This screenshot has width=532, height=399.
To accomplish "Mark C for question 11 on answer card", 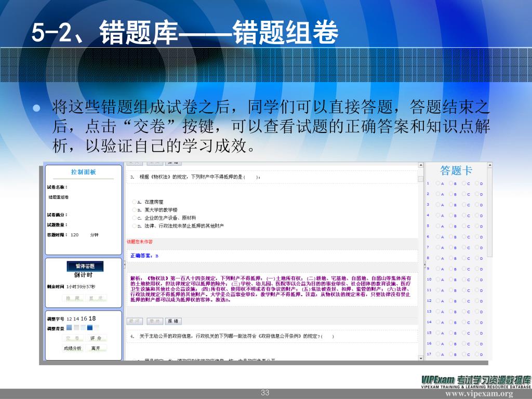I will (464, 290).
